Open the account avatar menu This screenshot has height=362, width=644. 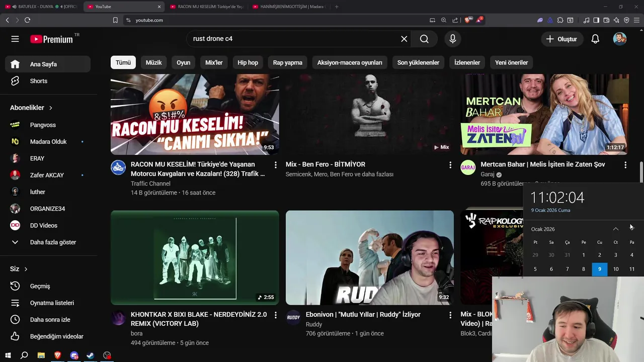(x=620, y=39)
